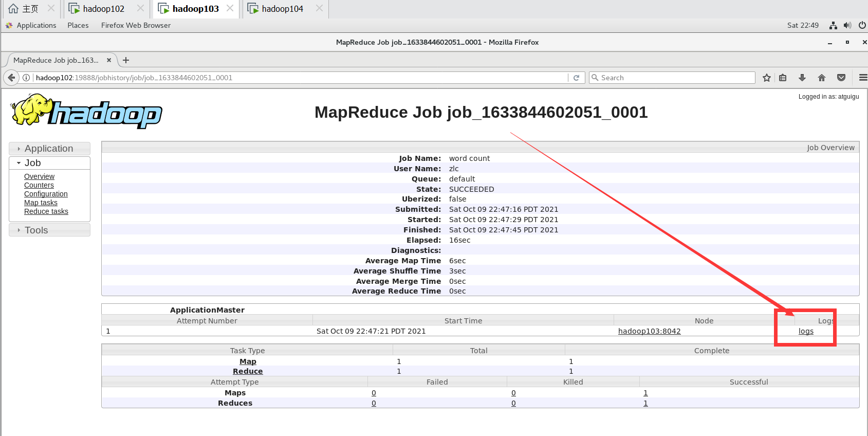Click the Firefox back arrow button
The image size is (868, 436).
click(x=11, y=78)
